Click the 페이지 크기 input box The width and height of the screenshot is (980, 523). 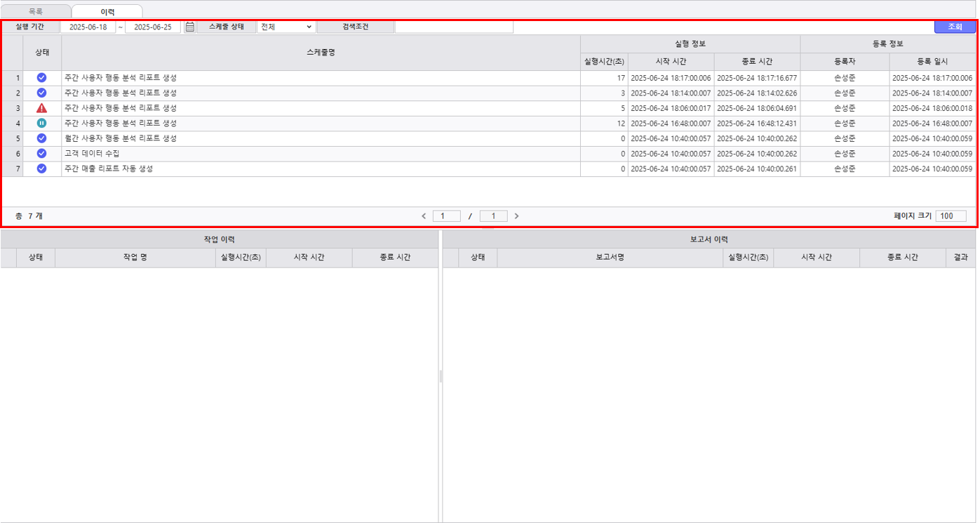(951, 216)
